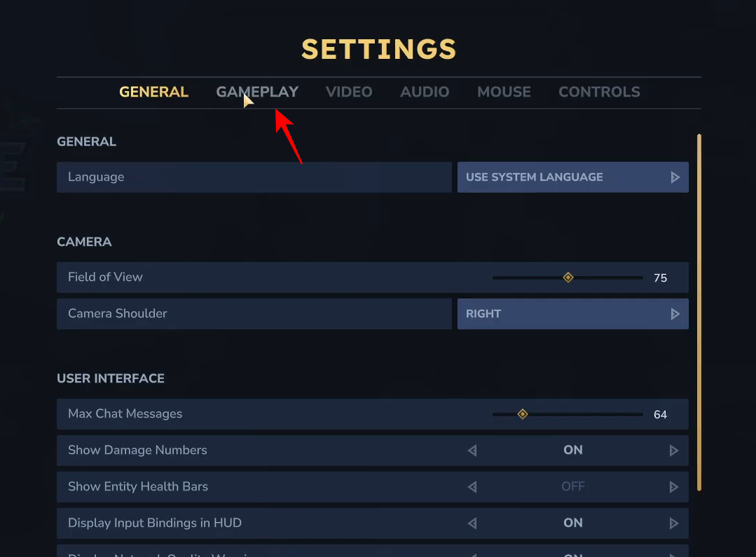Open the Audio settings tab
The image size is (756, 557).
[x=425, y=92]
